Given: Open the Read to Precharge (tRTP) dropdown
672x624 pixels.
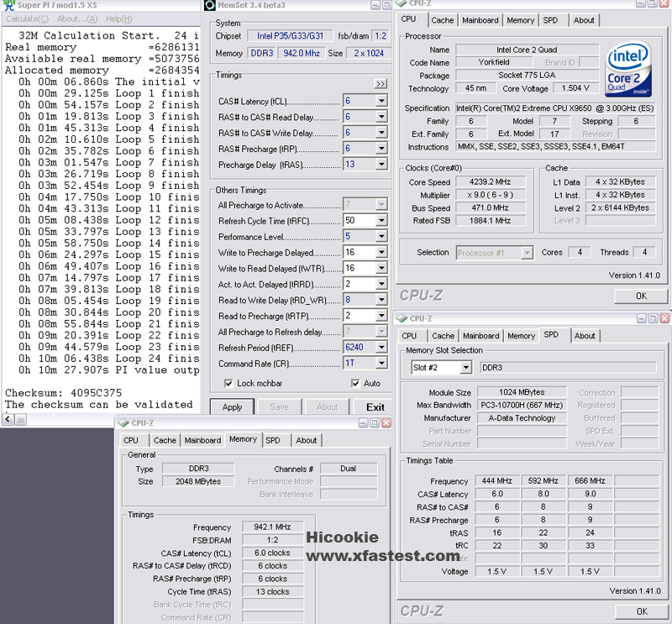Looking at the screenshot, I should click(381, 316).
